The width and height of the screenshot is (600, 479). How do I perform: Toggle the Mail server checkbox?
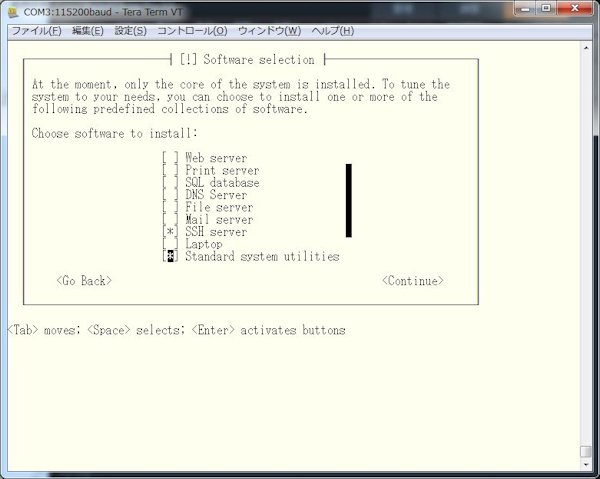click(x=170, y=219)
